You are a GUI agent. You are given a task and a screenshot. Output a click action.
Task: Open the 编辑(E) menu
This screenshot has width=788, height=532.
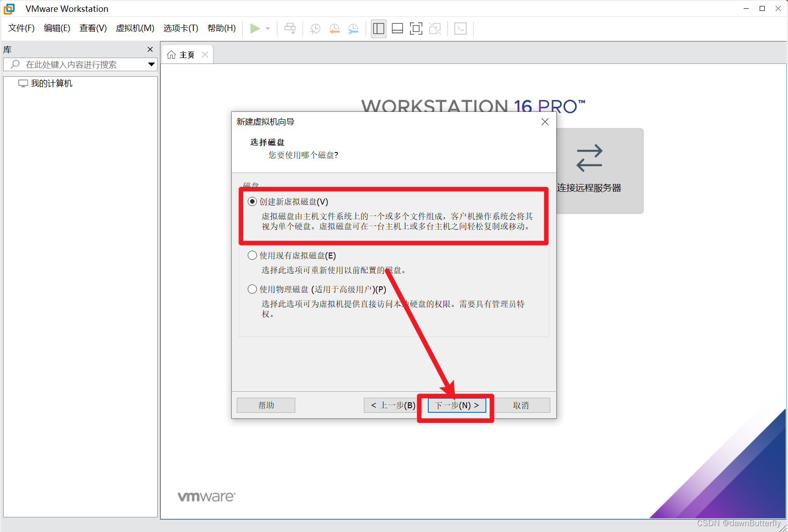(57, 28)
